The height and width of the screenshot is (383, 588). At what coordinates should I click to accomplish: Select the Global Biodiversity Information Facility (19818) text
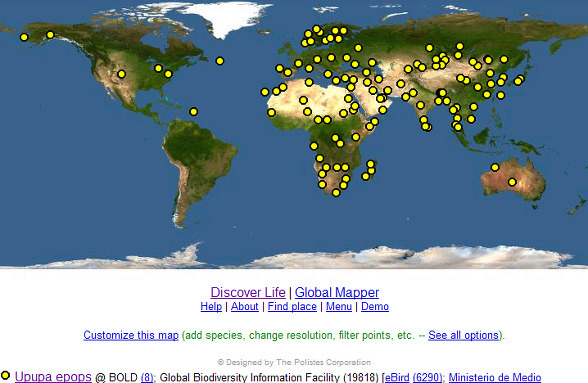(x=269, y=377)
